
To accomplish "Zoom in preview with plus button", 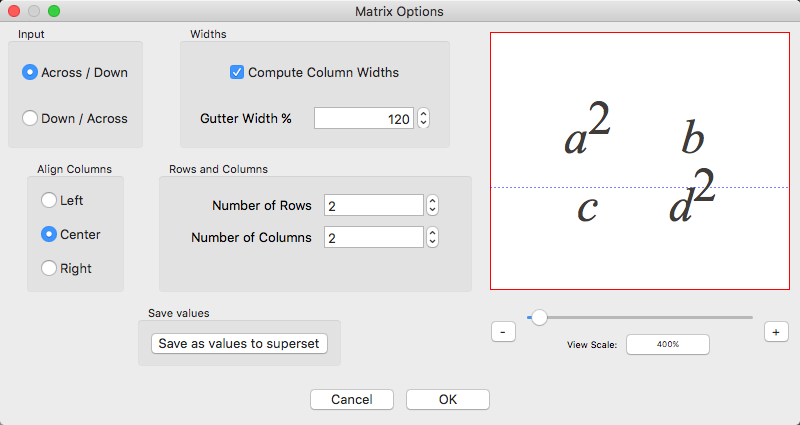I will [x=777, y=332].
